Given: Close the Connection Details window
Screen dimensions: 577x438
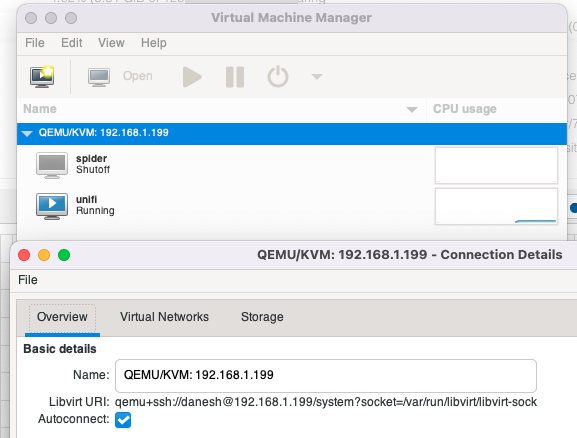Looking at the screenshot, I should [x=24, y=255].
